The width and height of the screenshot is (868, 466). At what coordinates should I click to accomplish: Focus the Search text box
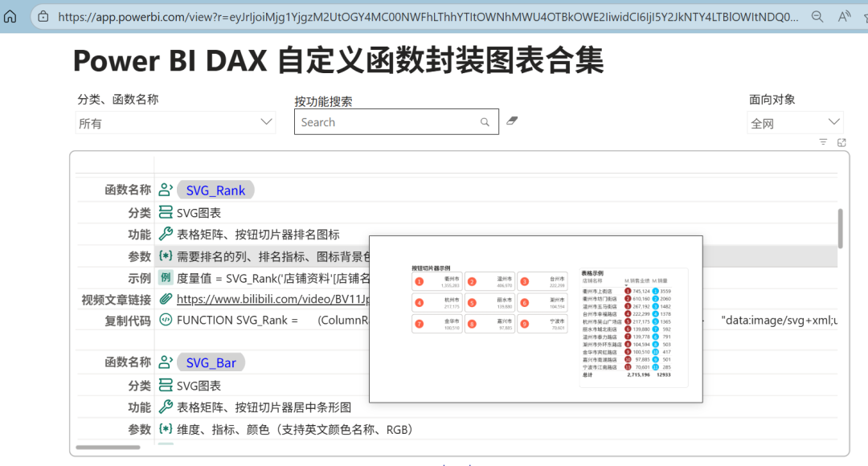(x=396, y=122)
